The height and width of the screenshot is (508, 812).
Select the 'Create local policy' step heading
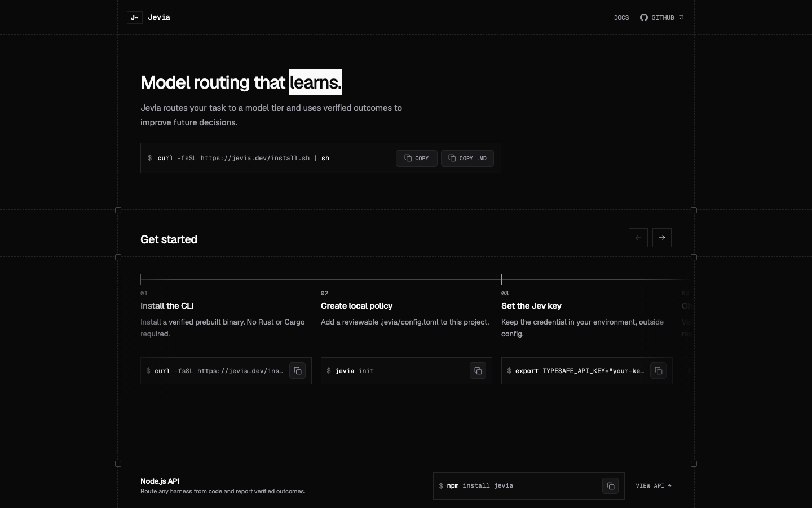(x=356, y=306)
